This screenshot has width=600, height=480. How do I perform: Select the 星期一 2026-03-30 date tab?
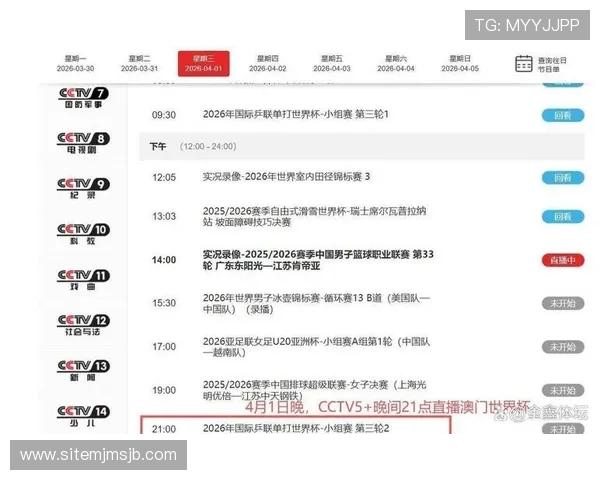75,64
